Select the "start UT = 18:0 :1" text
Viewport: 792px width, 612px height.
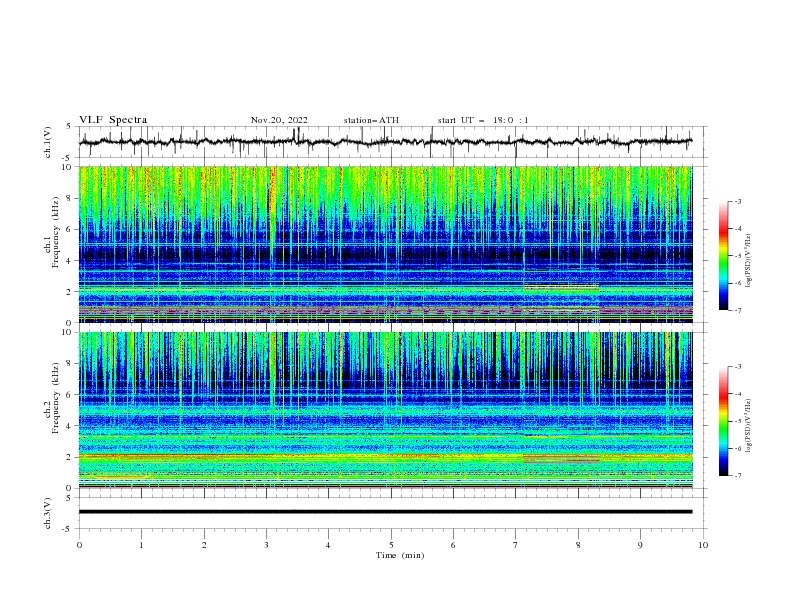483,120
